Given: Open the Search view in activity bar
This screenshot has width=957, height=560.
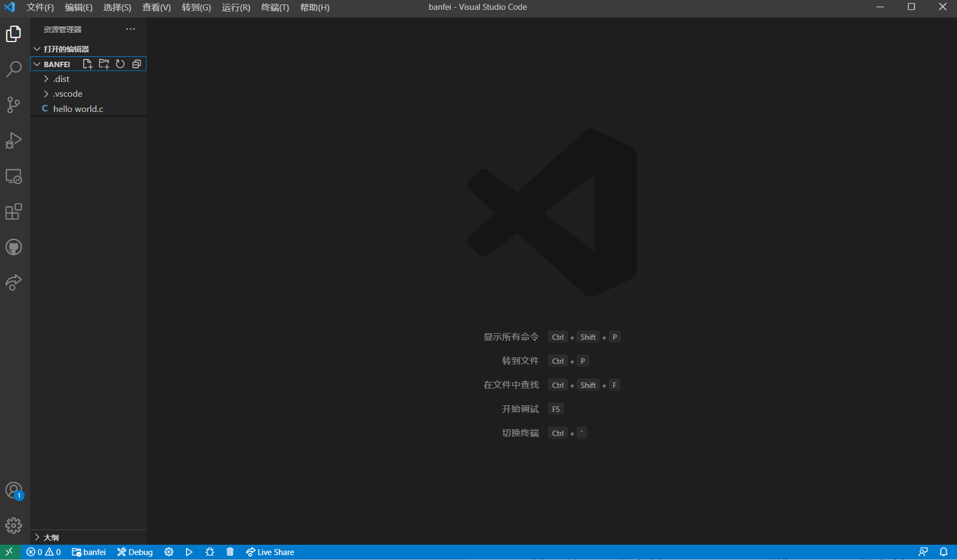Looking at the screenshot, I should point(14,69).
